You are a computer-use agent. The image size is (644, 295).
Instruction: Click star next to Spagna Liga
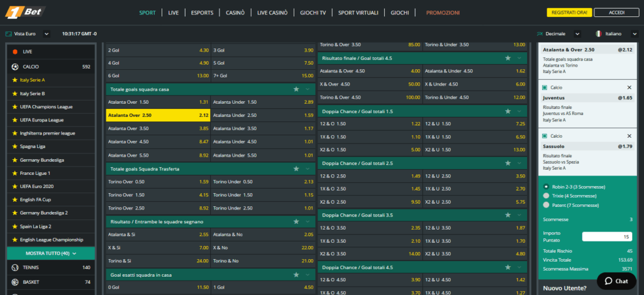coord(15,147)
